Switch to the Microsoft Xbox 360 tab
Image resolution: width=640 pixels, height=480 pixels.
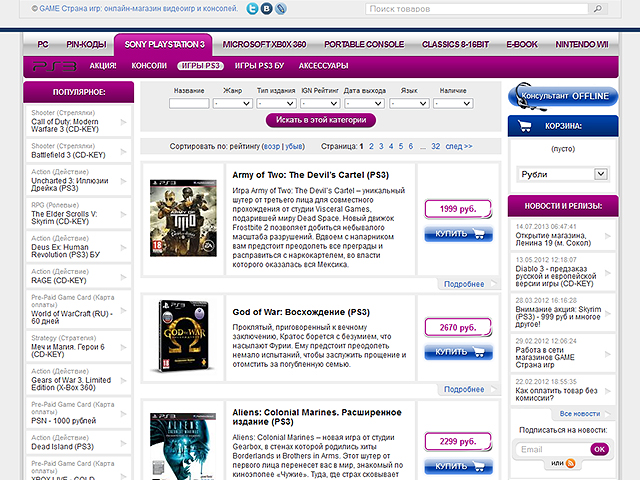(x=265, y=45)
